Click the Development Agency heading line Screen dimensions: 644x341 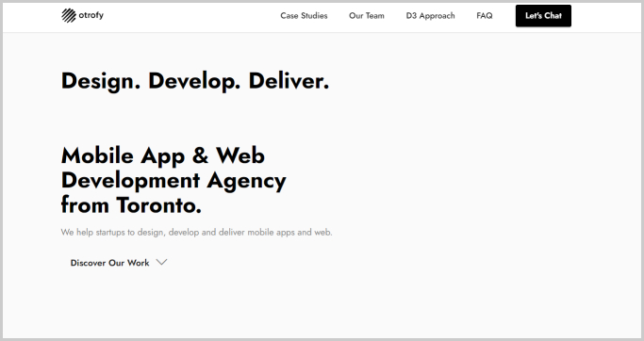tap(173, 181)
